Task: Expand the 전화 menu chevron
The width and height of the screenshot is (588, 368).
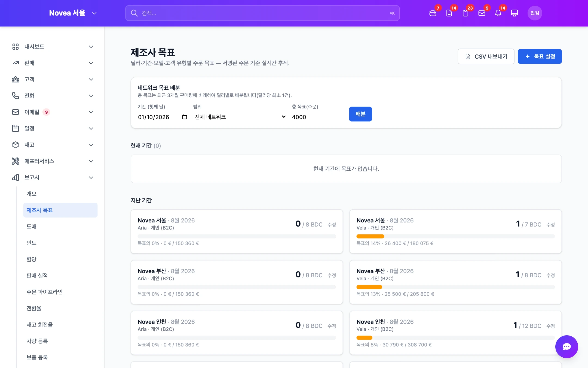Action: 91,96
